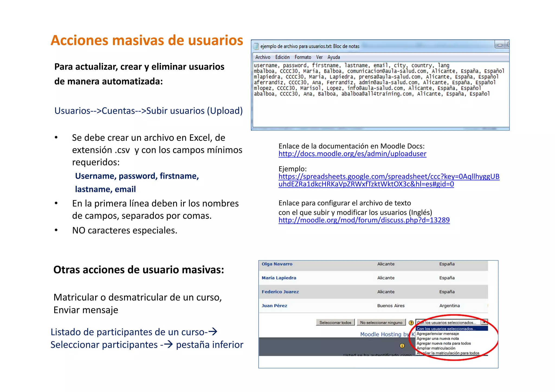Click the Notepad file icon in title bar
The image size is (555, 392).
tap(256, 46)
